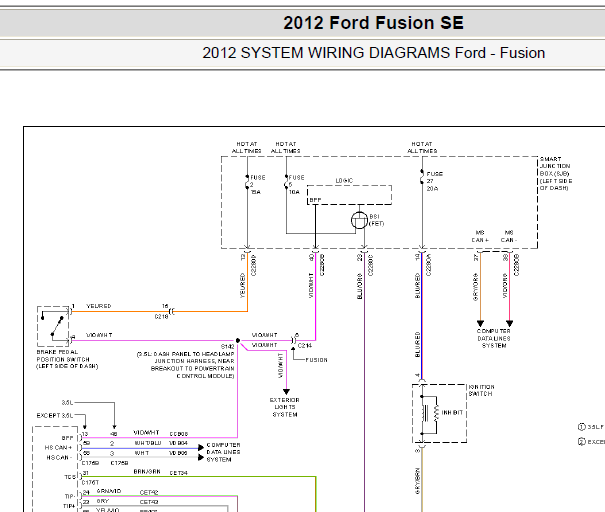The height and width of the screenshot is (512, 605).
Task: Click the TCS pin label
Action: tap(70, 477)
